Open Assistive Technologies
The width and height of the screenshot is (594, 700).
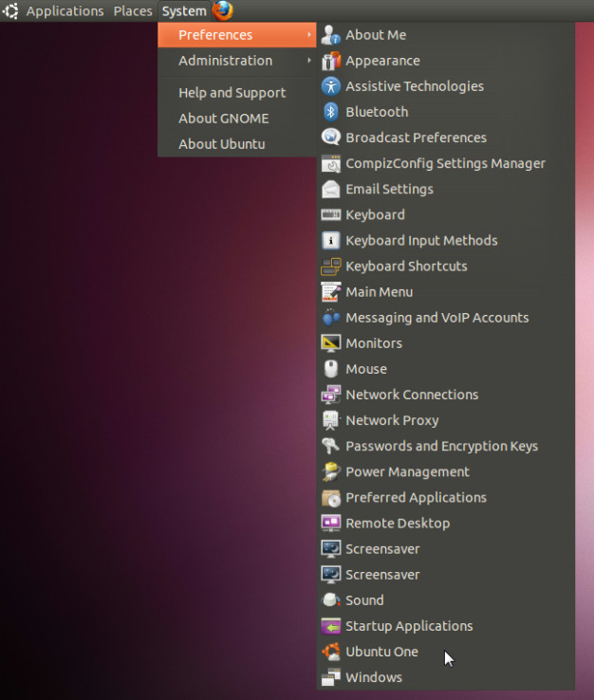click(x=446, y=86)
